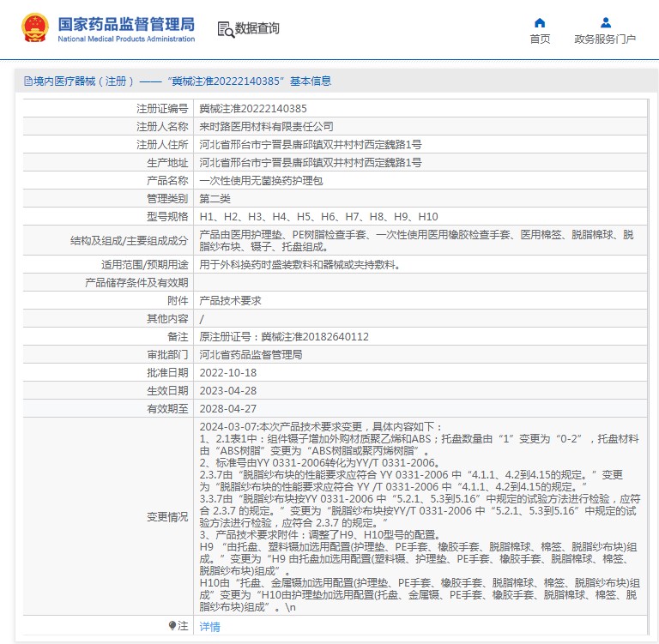The image size is (659, 644).
Task: Click the 产品储存条件及有效期 row label
Action: pos(136,283)
